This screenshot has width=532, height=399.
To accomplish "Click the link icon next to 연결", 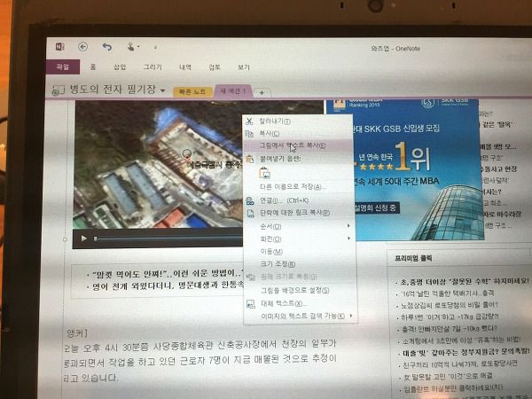I will pos(250,200).
